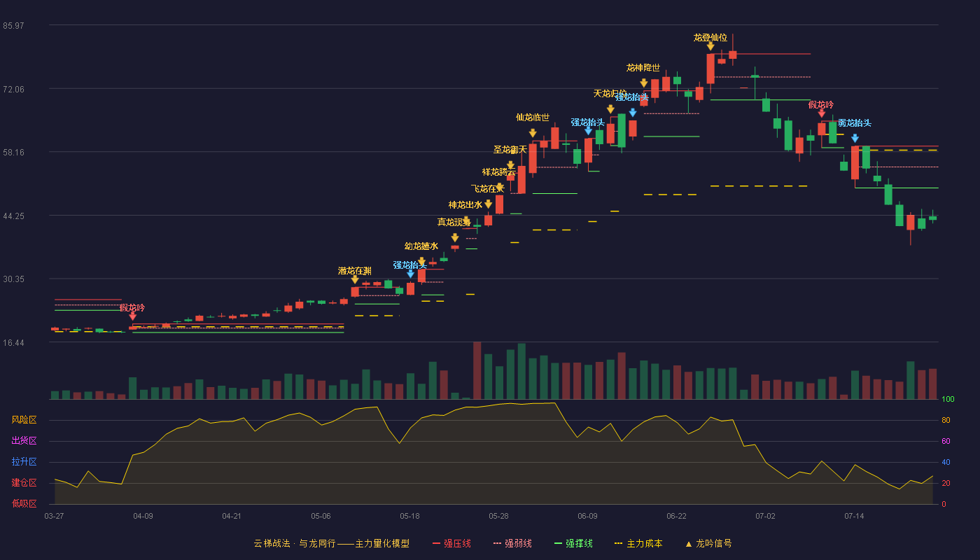Click the 07-14 date label
The height and width of the screenshot is (560, 980).
(x=854, y=516)
